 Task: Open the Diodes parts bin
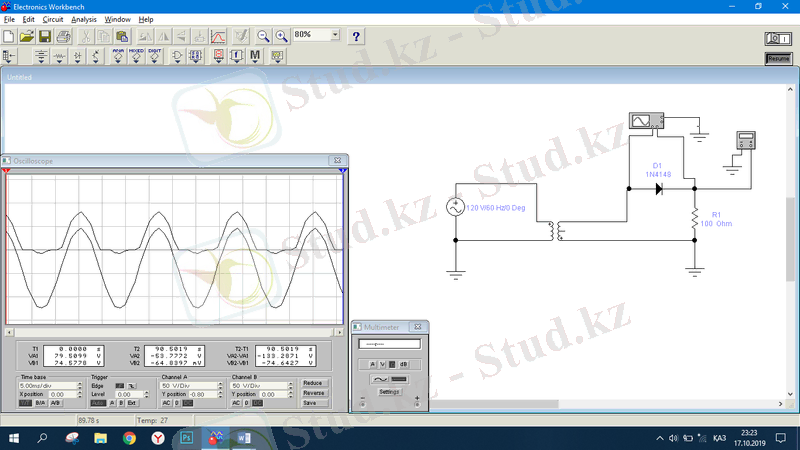point(78,56)
